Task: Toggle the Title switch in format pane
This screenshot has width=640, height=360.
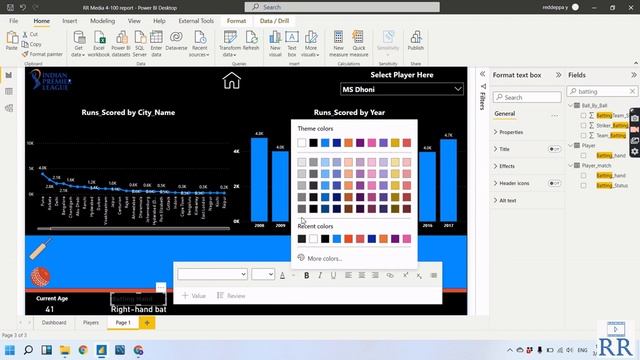Action: click(554, 149)
